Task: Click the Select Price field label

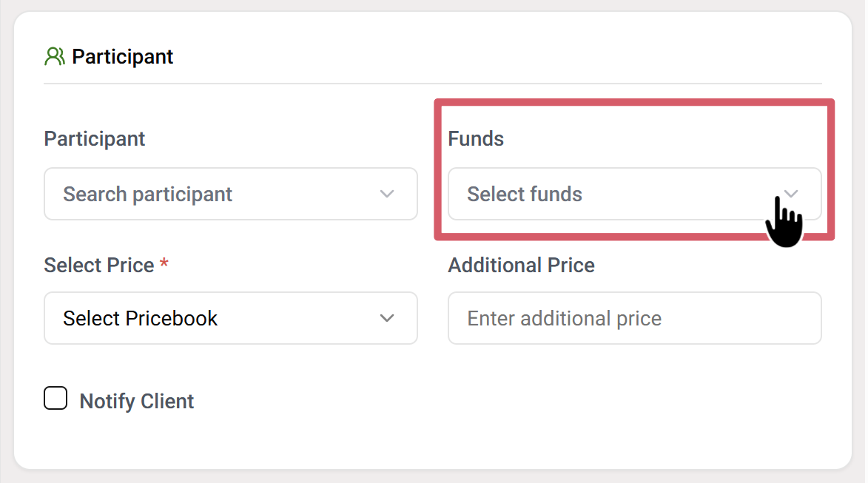Action: click(x=99, y=265)
